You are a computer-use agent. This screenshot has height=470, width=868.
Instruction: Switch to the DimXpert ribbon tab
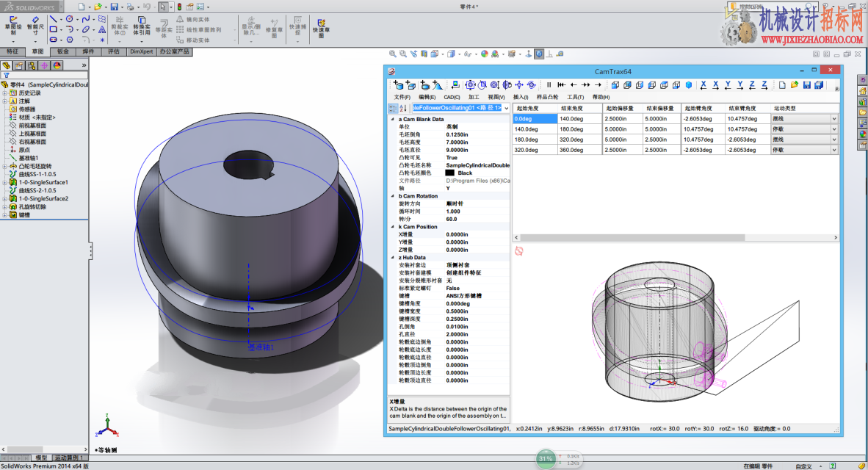[x=141, y=51]
